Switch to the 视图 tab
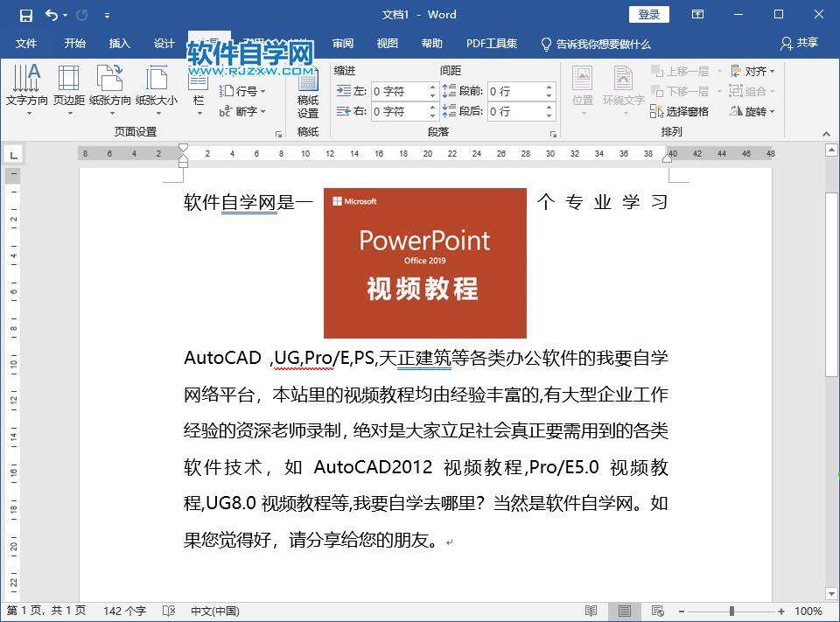 [388, 44]
